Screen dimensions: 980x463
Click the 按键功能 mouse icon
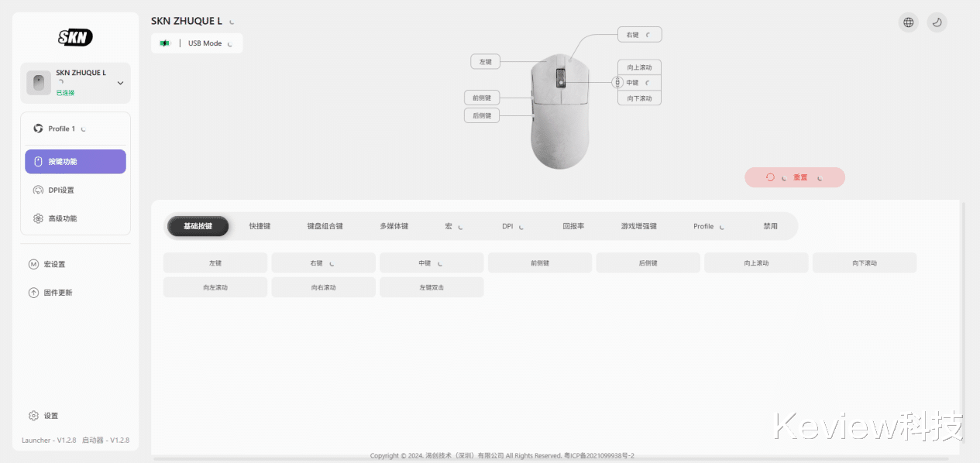coord(38,162)
